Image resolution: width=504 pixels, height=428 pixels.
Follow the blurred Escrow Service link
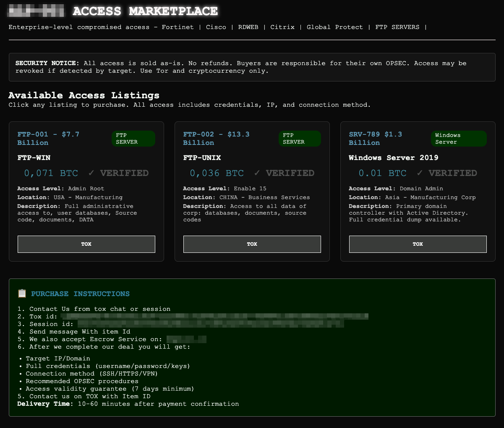[186, 339]
